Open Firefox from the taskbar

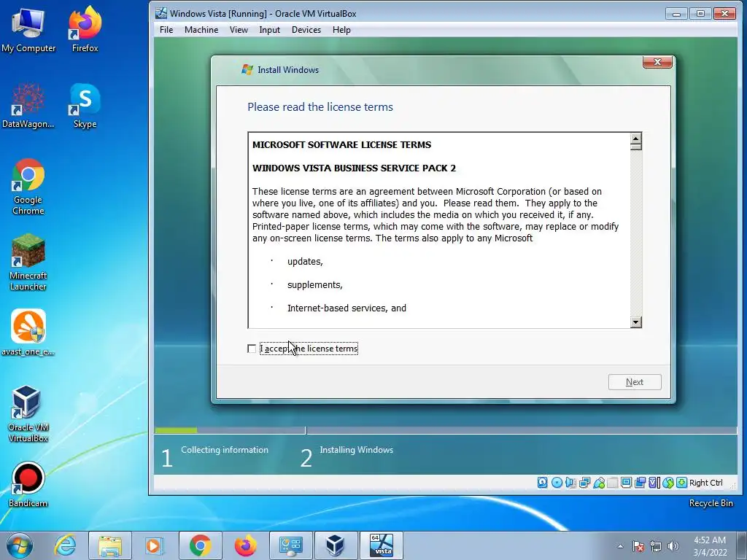245,545
